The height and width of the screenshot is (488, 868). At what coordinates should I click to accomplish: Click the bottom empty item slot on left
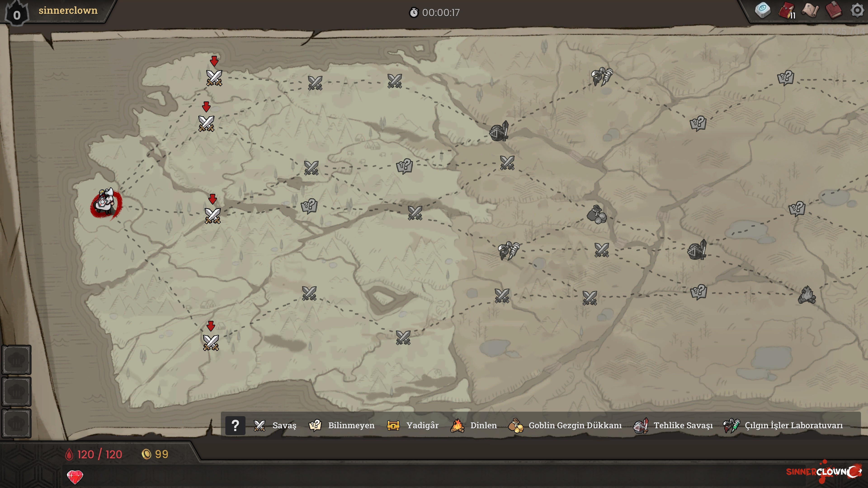(17, 423)
